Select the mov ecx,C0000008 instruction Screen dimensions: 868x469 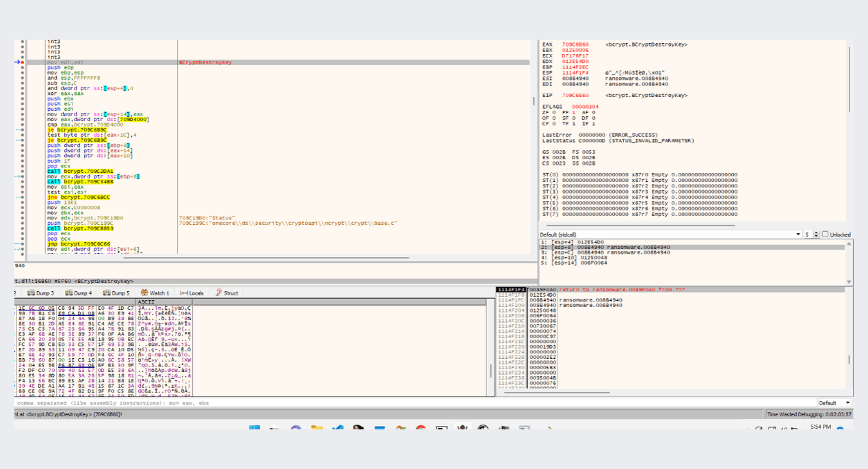pyautogui.click(x=73, y=207)
